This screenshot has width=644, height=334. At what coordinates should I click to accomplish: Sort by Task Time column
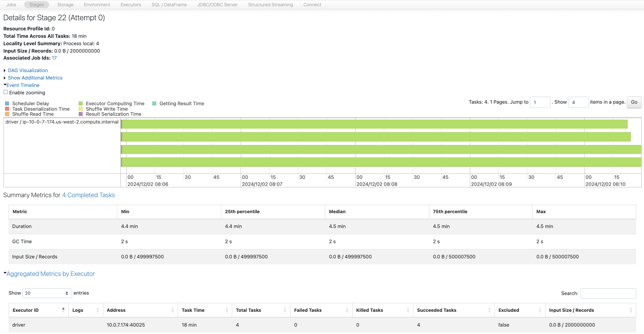coord(205,310)
